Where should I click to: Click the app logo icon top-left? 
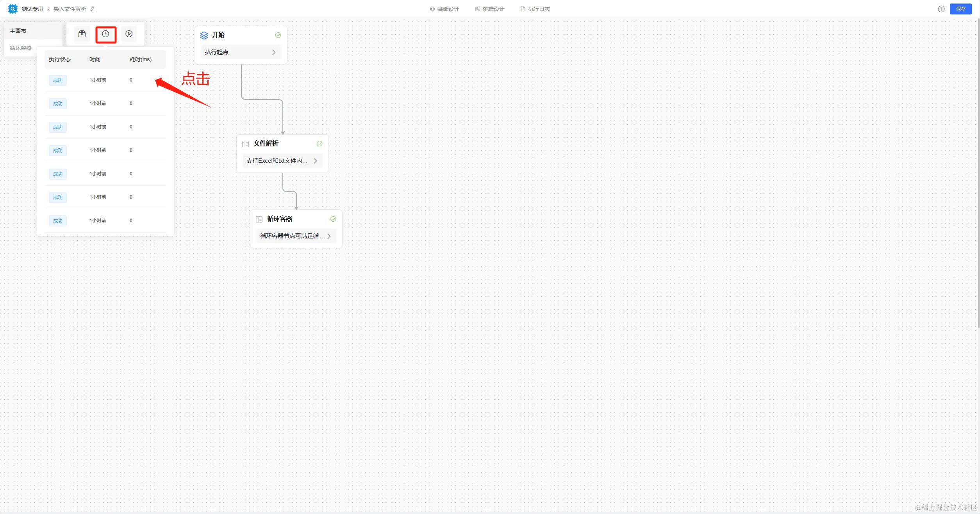12,9
